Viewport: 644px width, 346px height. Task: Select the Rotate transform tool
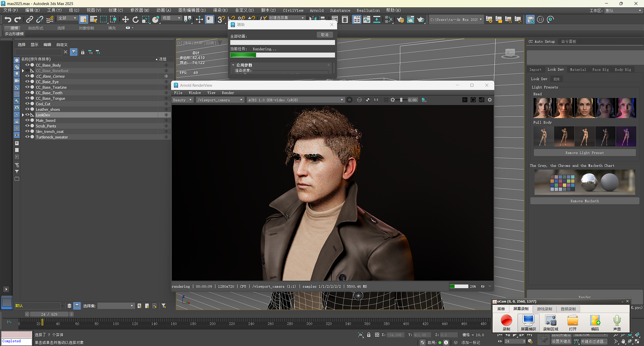coord(136,19)
